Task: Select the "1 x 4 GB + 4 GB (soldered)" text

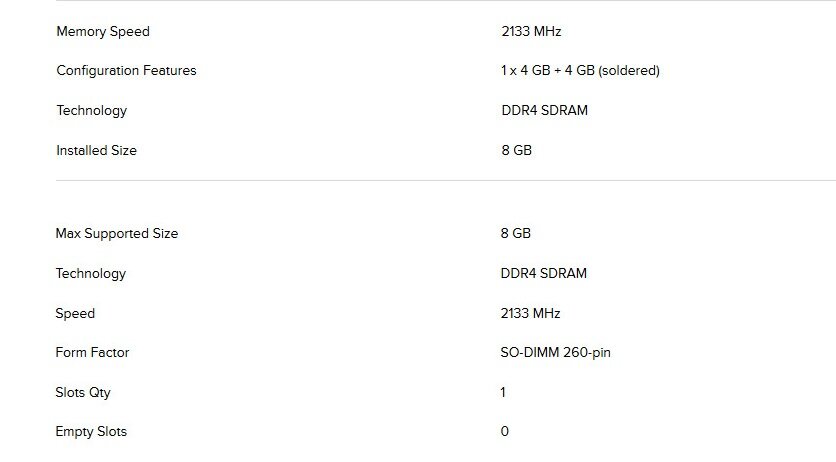Action: point(580,70)
